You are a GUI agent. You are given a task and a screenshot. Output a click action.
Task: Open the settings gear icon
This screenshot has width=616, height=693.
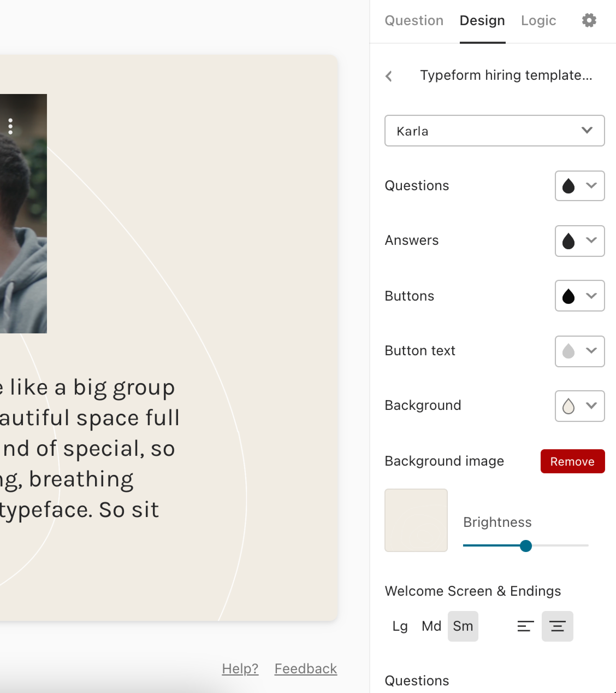coord(589,20)
